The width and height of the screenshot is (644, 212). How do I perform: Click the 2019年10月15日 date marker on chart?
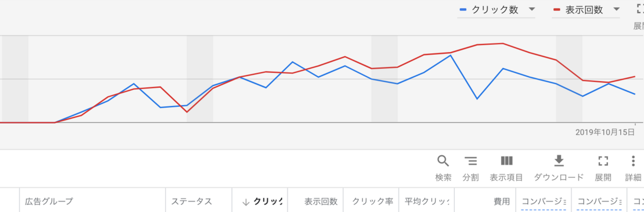pyautogui.click(x=605, y=132)
